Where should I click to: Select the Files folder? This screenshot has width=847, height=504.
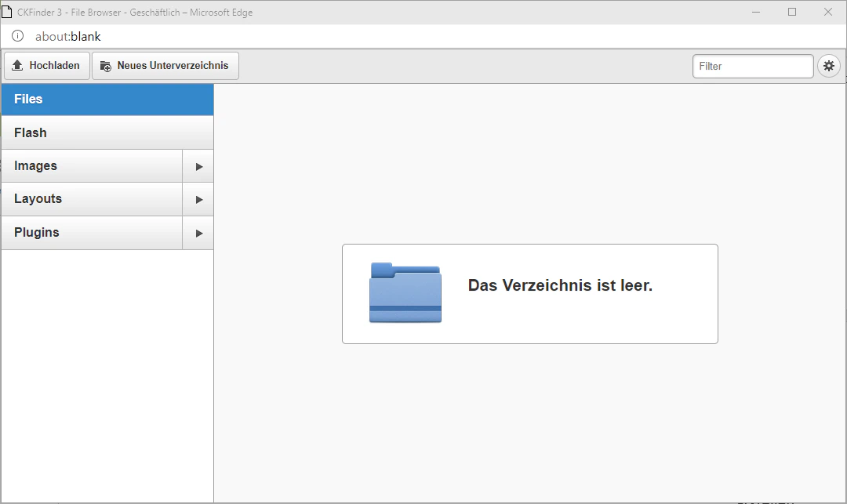[x=107, y=100]
